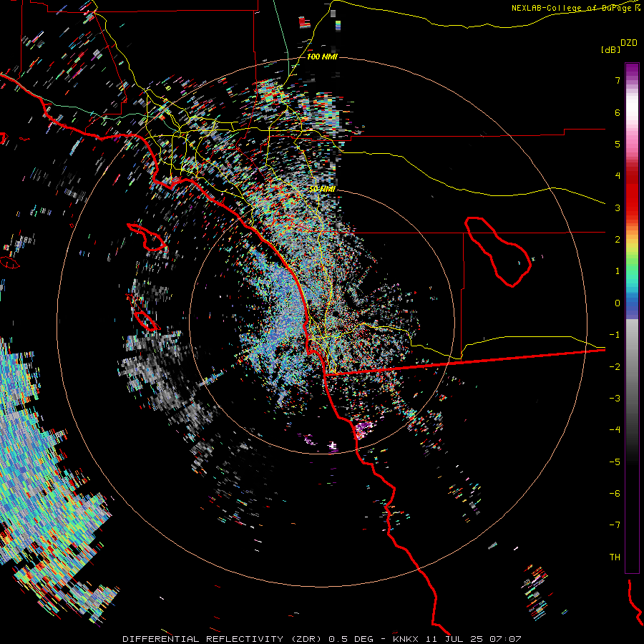Click the legend value 2
The width and height of the screenshot is (644, 644).
coord(618,240)
